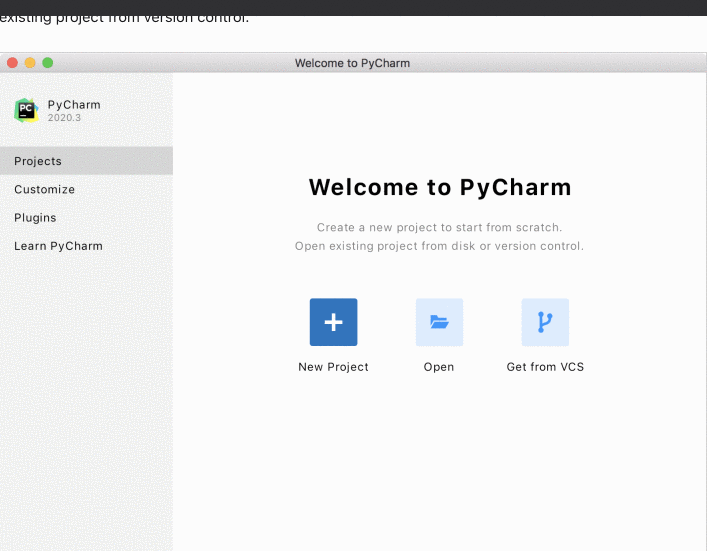Click the Open label under folder icon
This screenshot has width=707, height=551.
tap(439, 367)
